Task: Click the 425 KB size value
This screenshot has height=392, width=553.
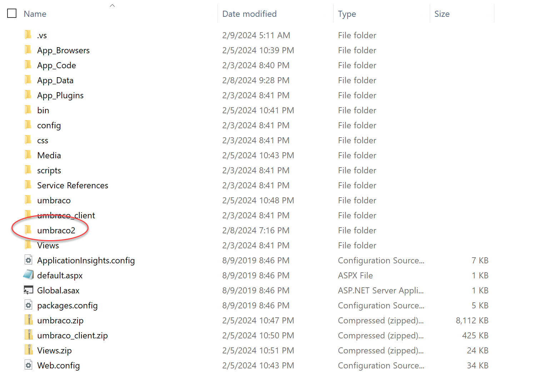Action: click(x=475, y=336)
